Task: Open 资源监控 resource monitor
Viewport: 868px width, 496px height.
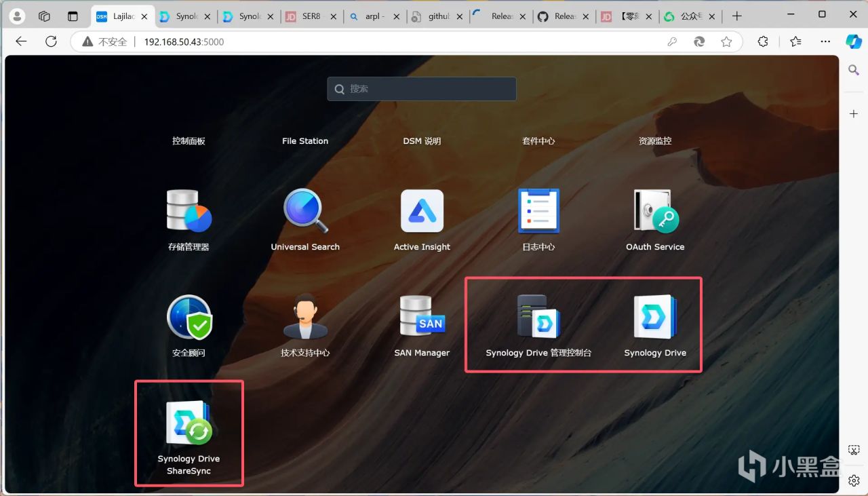Action: tap(655, 141)
